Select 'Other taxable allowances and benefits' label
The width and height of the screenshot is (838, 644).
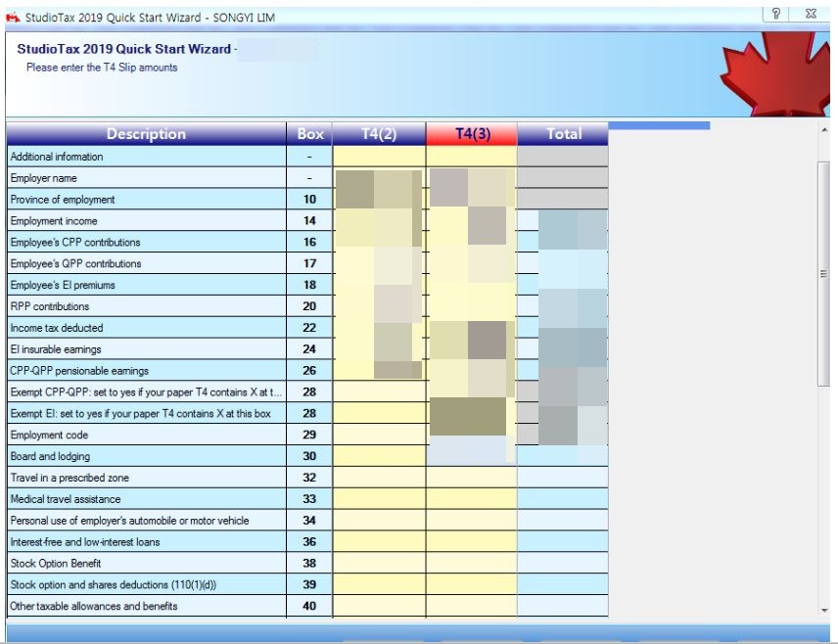click(x=94, y=606)
